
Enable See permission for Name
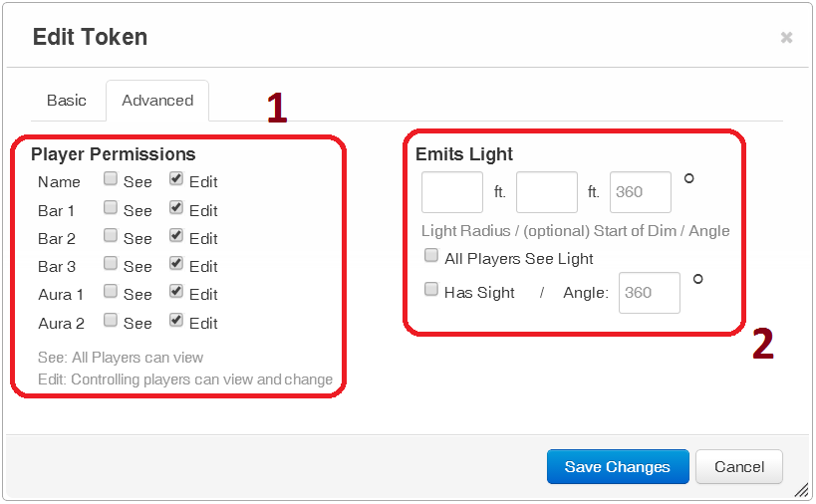point(111,180)
